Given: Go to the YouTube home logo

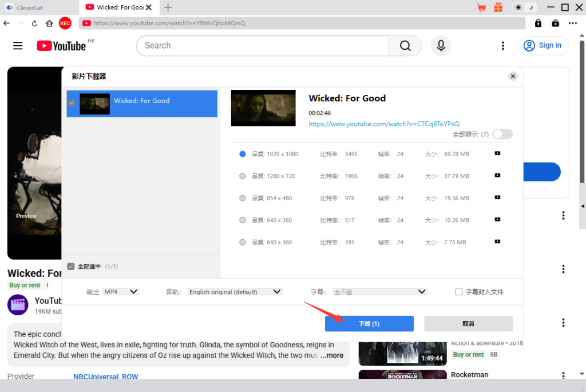Looking at the screenshot, I should point(61,46).
